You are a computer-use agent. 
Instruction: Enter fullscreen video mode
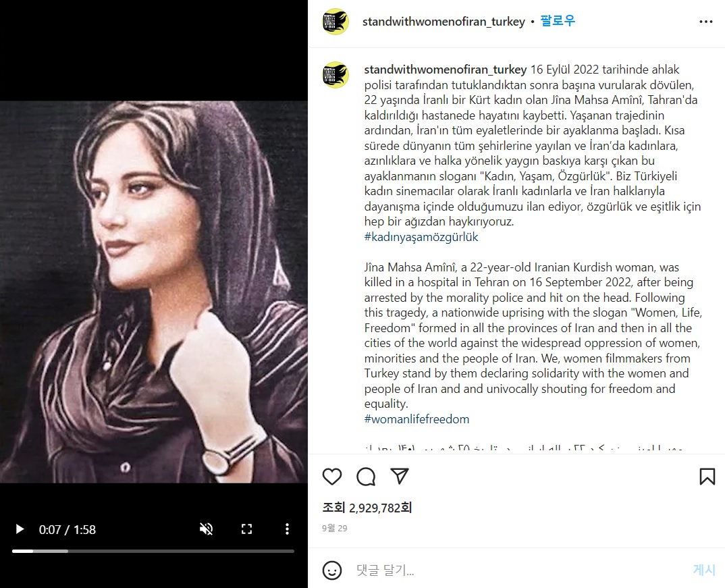(247, 529)
